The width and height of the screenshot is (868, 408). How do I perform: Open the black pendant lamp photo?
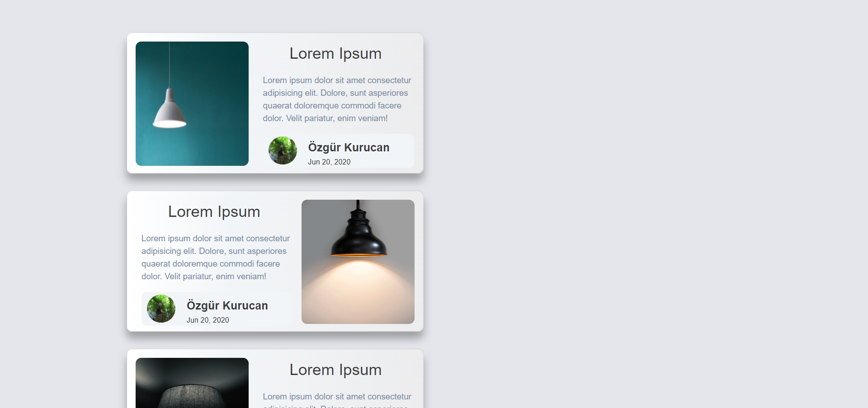pyautogui.click(x=358, y=262)
